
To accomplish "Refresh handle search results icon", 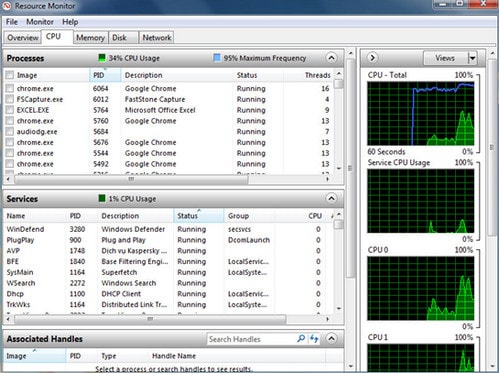I will pyautogui.click(x=314, y=339).
